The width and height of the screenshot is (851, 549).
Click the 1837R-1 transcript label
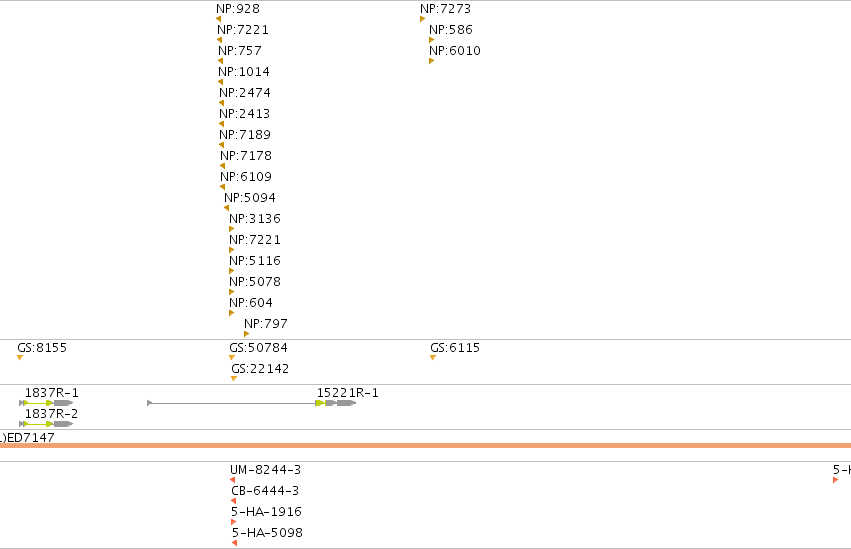(52, 393)
